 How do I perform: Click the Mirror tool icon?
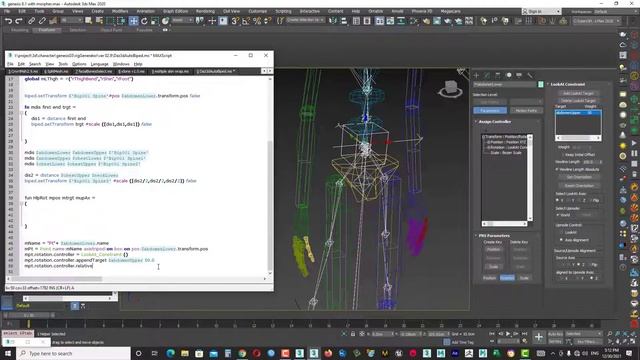point(333,20)
